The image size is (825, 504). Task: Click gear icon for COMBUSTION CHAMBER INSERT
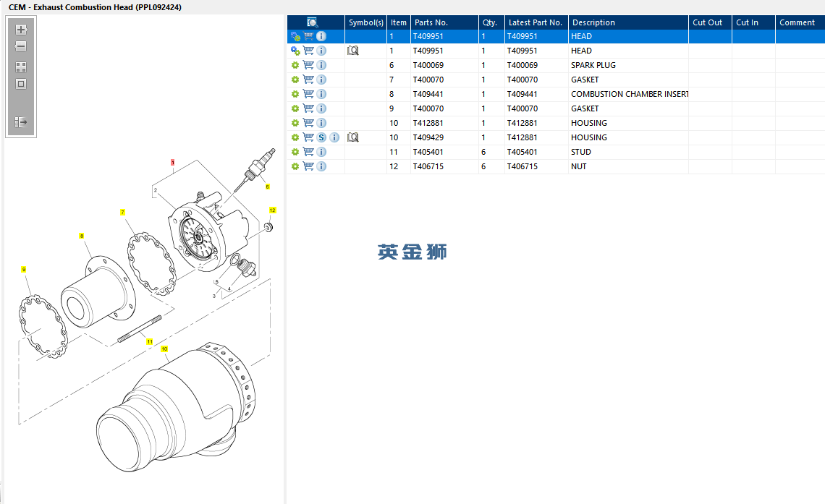[x=295, y=94]
